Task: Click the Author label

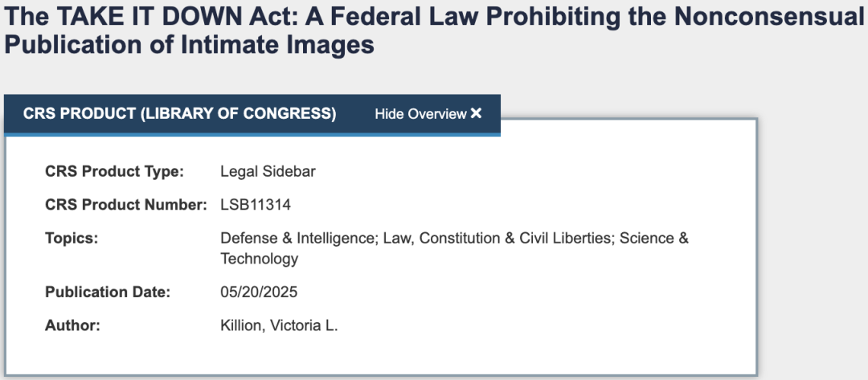Action: point(72,326)
